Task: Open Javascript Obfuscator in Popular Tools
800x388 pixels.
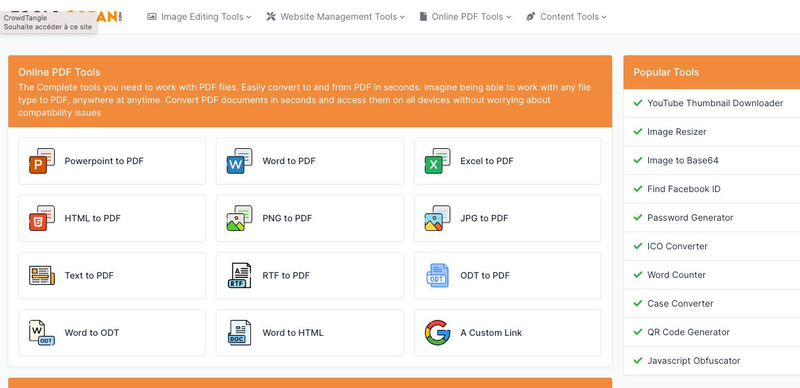Action: [693, 360]
